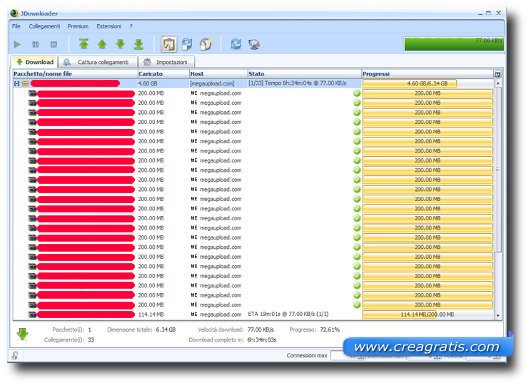This screenshot has height=386, width=530.
Task: Move selection down one position
Action: (x=120, y=44)
